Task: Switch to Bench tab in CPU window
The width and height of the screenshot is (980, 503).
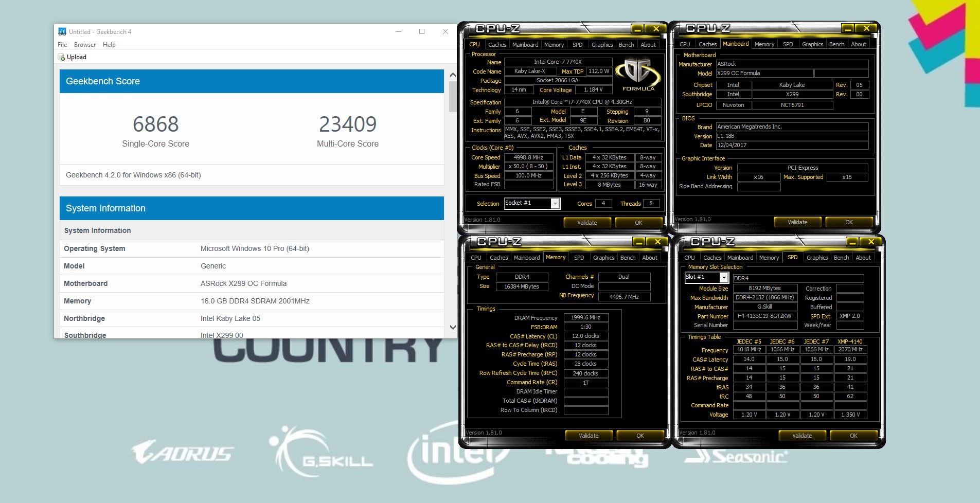Action: point(626,45)
